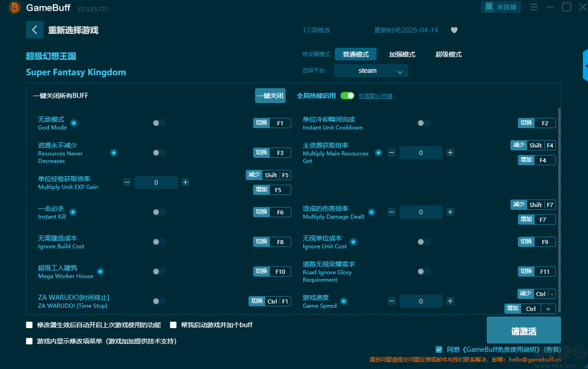Increase Multiply Damage Dealt with plus
Screen dimensions: 588x369
tap(450, 212)
